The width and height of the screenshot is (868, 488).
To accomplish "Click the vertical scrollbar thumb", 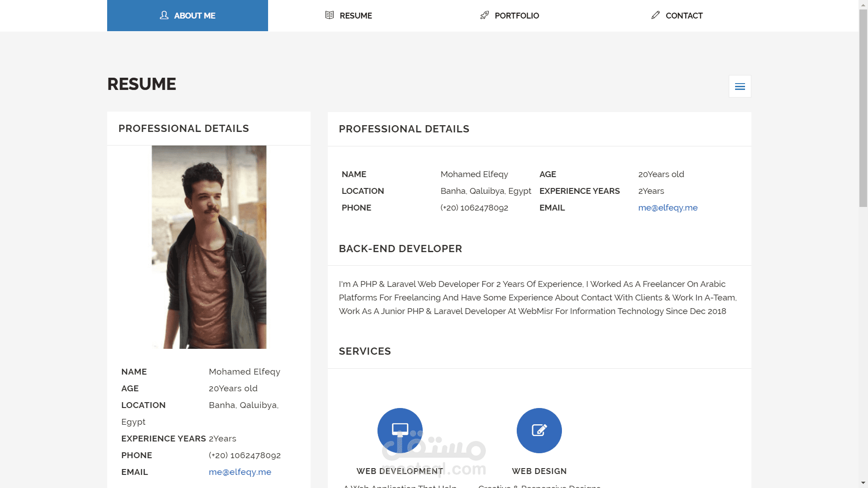I will 863,108.
